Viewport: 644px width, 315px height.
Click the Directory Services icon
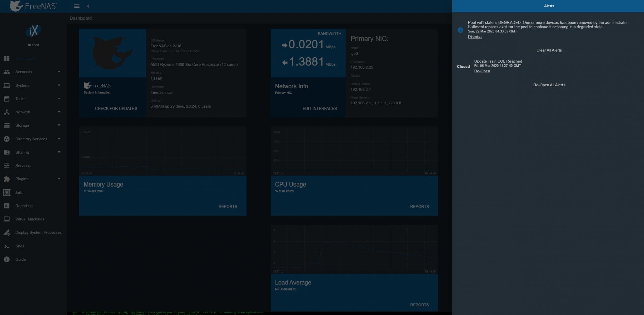(7, 139)
